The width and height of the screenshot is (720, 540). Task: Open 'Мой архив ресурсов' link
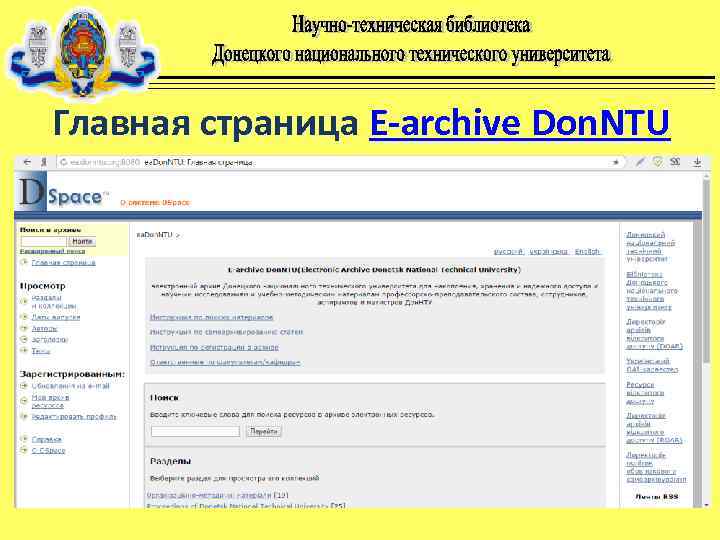[x=50, y=401]
